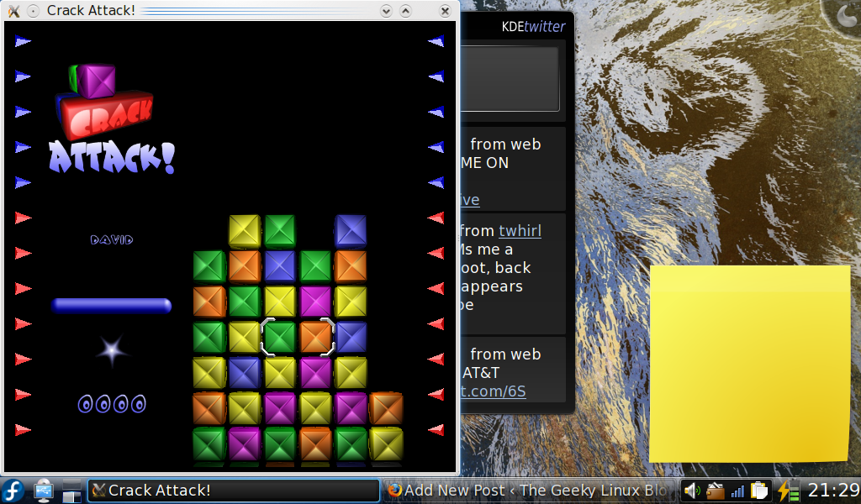Click the Crack Attack! logo in game
Screen dimensions: 861x504
(112, 118)
